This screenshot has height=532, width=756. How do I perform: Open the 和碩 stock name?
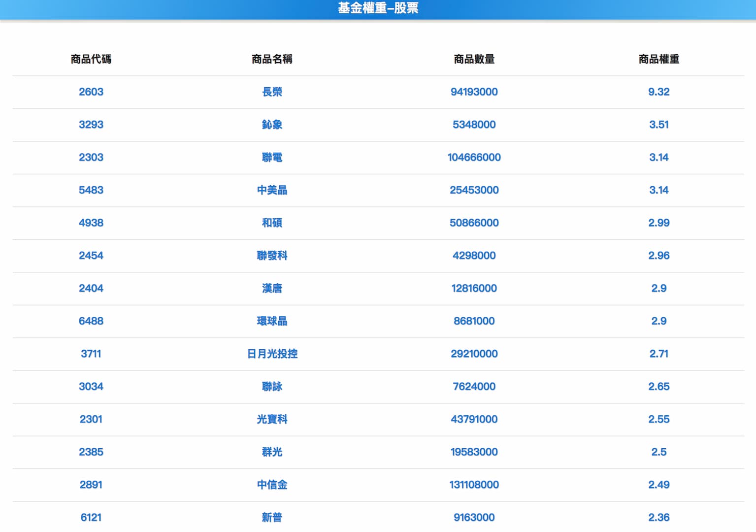pos(272,223)
